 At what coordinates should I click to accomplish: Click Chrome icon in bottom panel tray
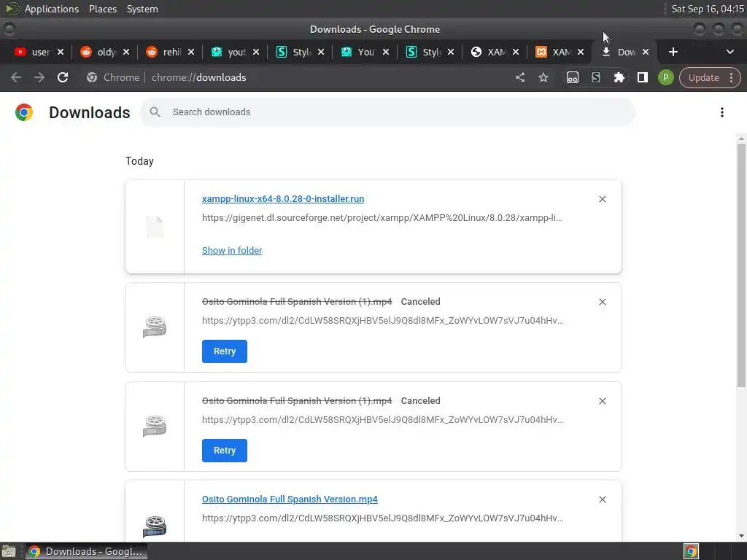point(691,551)
